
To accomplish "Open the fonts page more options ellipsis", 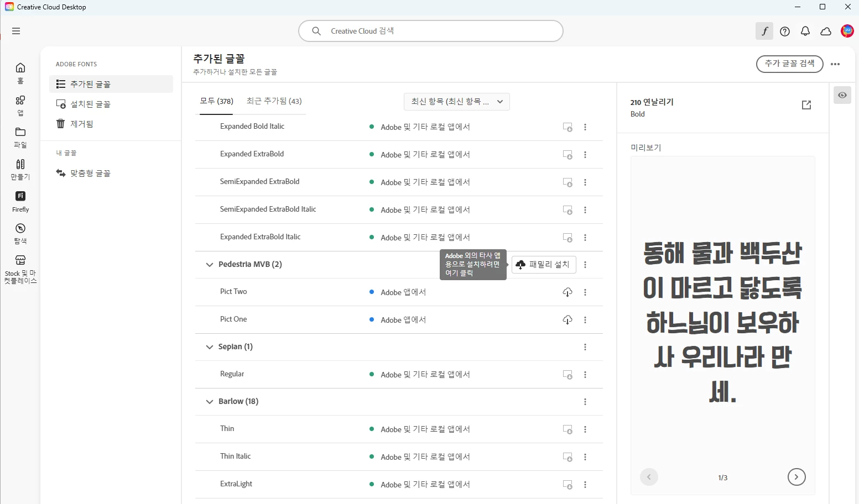I will [x=835, y=64].
